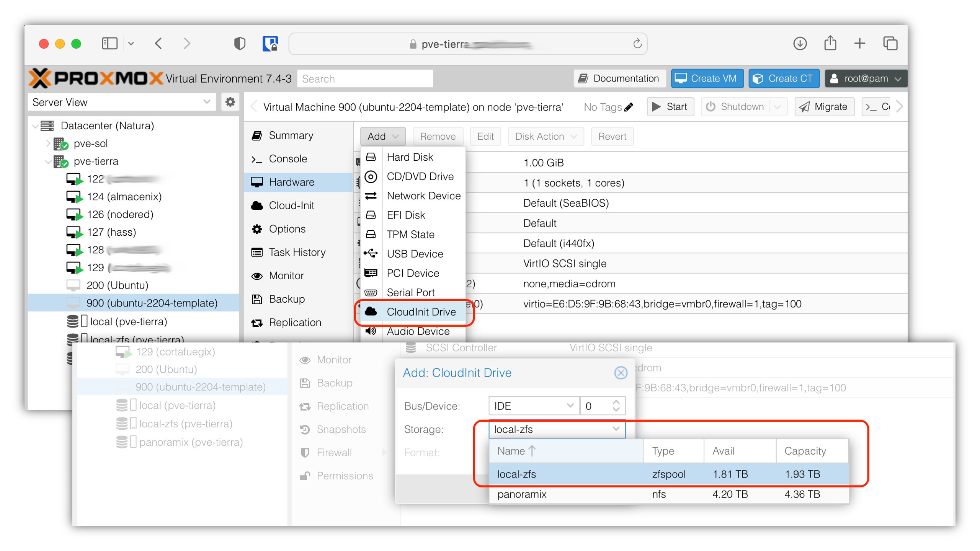Open the Safari downloads icon
Image resolution: width=980 pixels, height=551 pixels.
pos(799,43)
